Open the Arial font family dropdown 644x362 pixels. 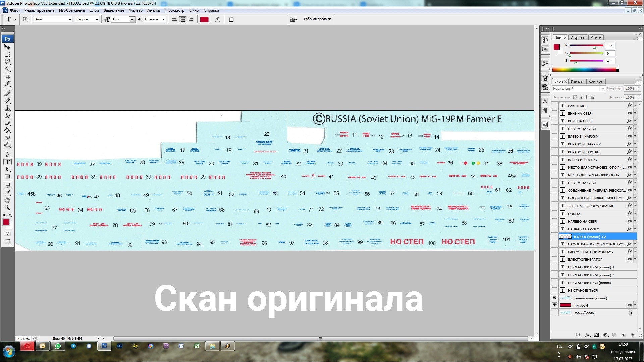70,19
